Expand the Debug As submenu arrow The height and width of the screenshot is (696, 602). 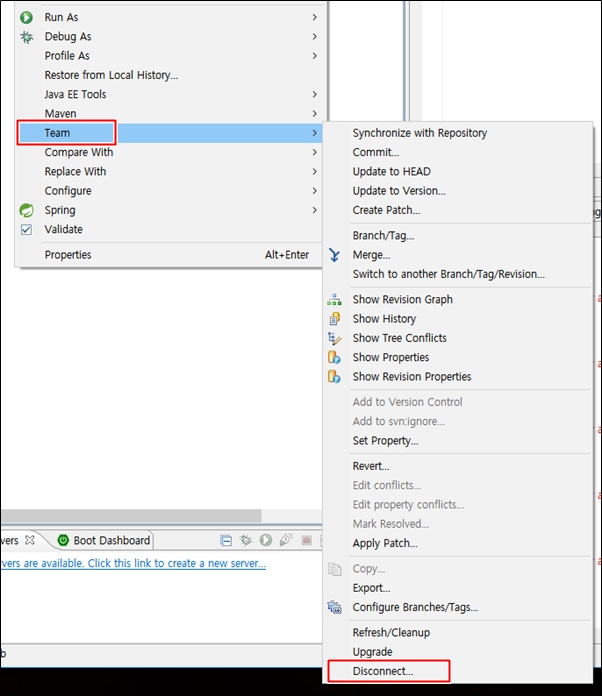(x=314, y=36)
